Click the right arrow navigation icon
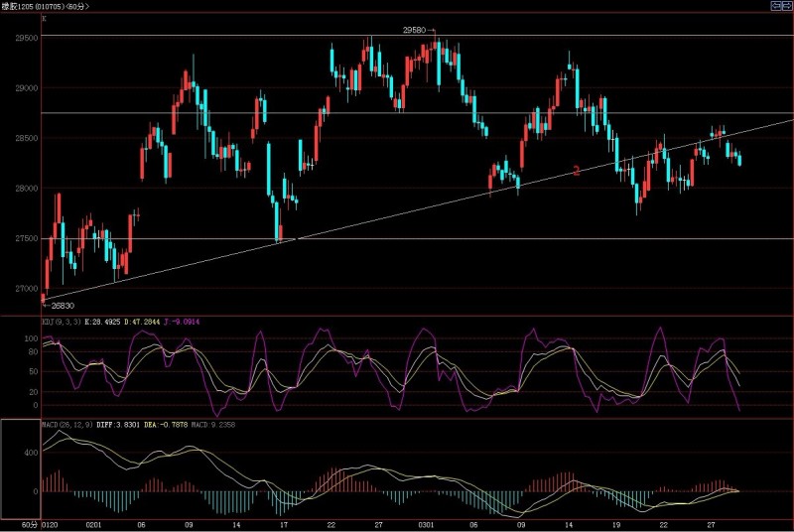 785,6
